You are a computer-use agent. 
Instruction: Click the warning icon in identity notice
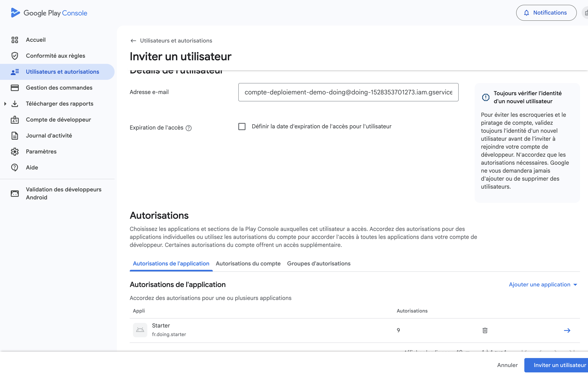485,97
